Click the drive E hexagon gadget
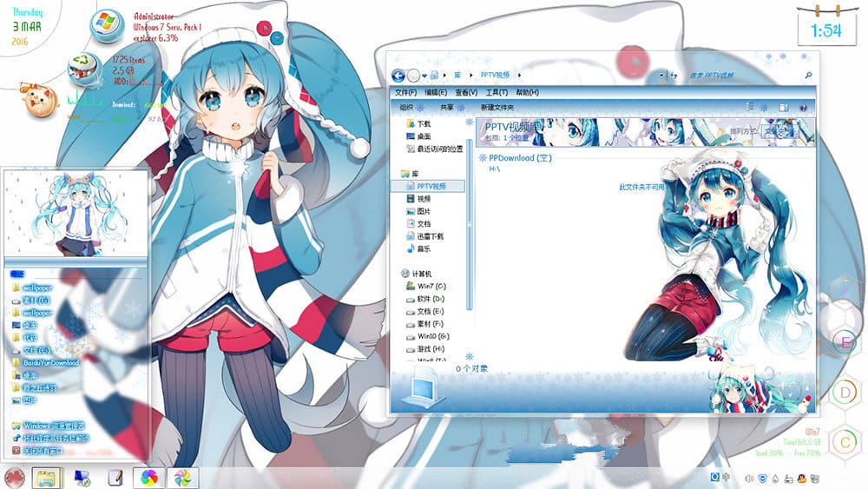Viewport: 868px width, 489px height. 845,342
